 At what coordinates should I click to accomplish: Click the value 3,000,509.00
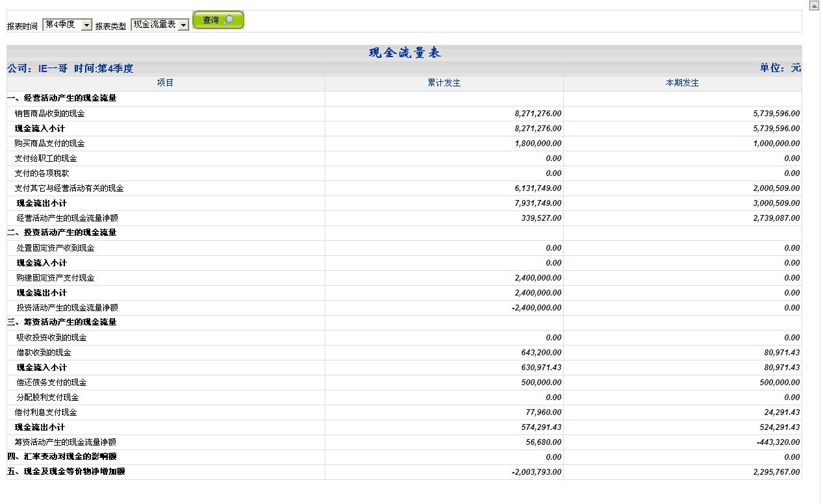[776, 203]
